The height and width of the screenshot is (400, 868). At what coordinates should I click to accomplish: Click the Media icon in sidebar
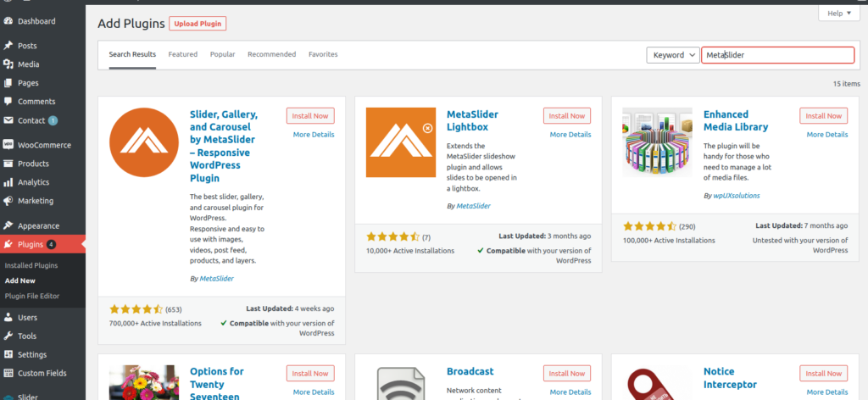coord(8,64)
